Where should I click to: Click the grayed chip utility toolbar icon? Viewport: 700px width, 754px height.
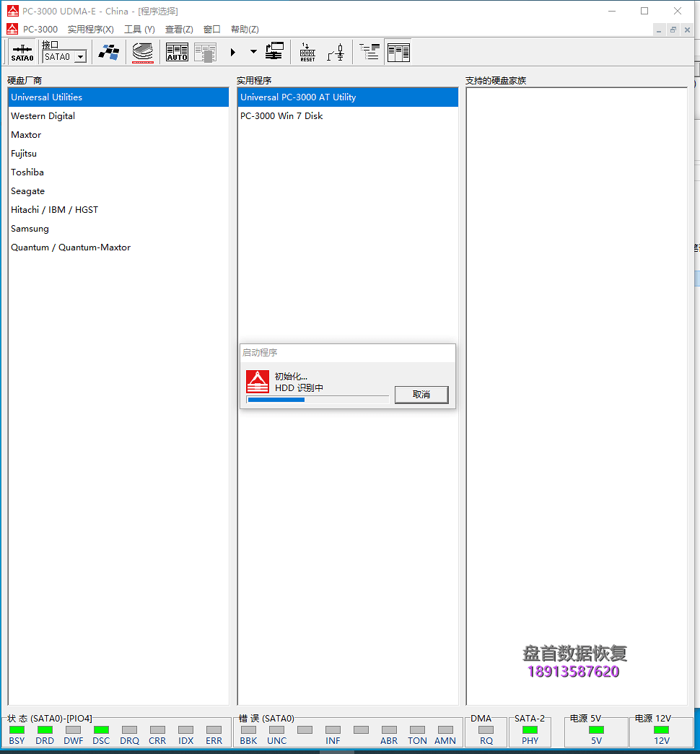tap(206, 52)
